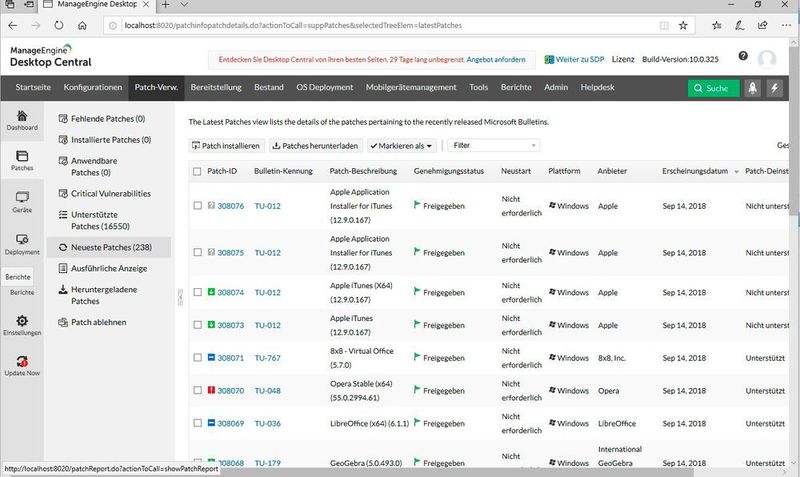Open the Startseite menu tab
800x477 pixels.
click(x=33, y=87)
